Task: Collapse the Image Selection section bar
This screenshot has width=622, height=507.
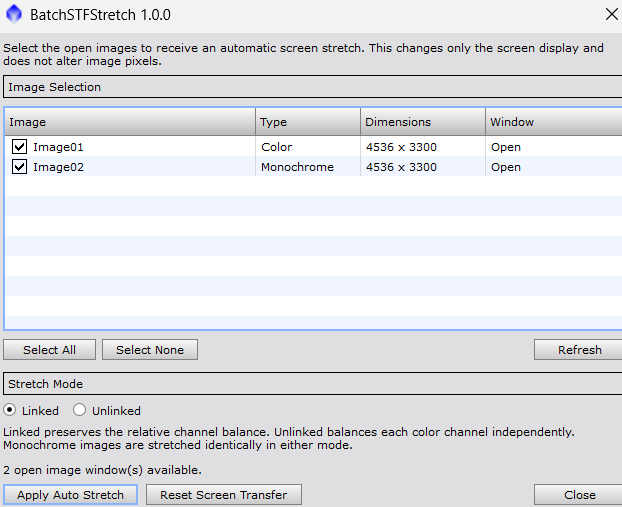Action: point(313,86)
